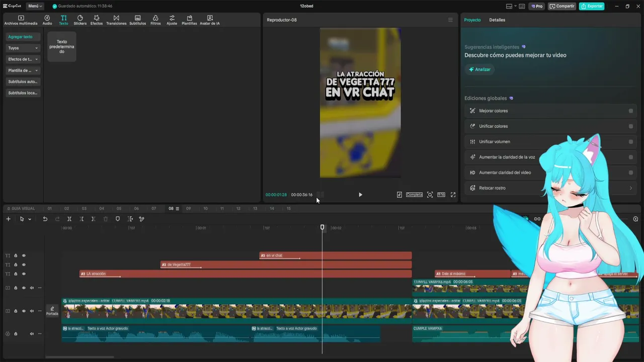Screen dimensions: 644x362
Task: Mute the main video track with Portada
Action: click(32, 311)
